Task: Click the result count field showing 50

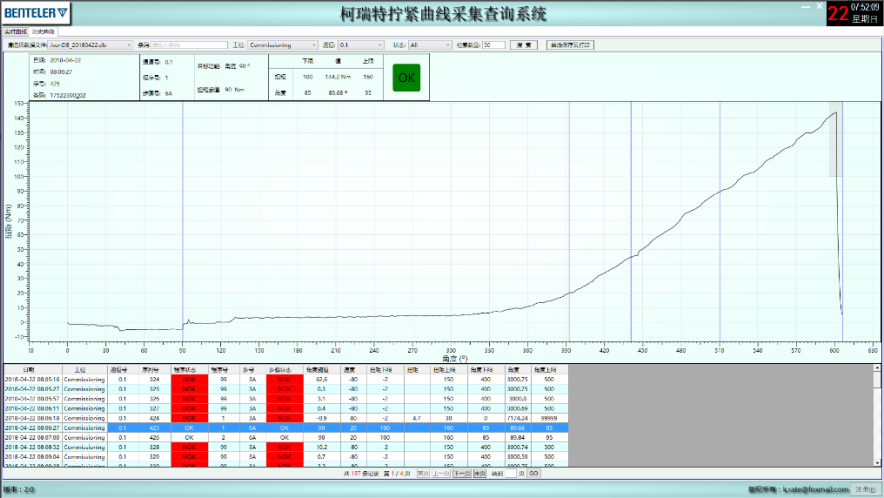Action: pos(493,45)
